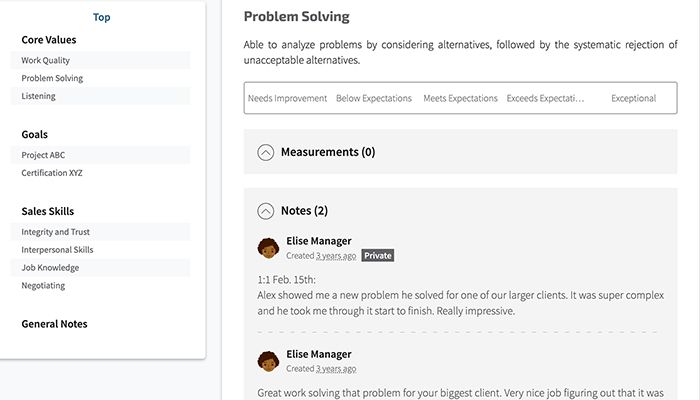Click first note's 3 years ago timestamp
The height and width of the screenshot is (400, 700).
tap(336, 256)
